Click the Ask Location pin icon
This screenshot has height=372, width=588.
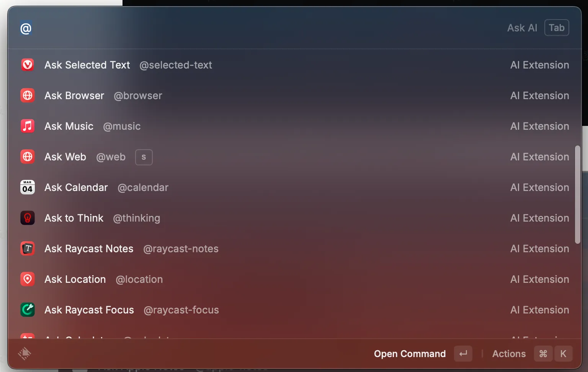click(28, 279)
